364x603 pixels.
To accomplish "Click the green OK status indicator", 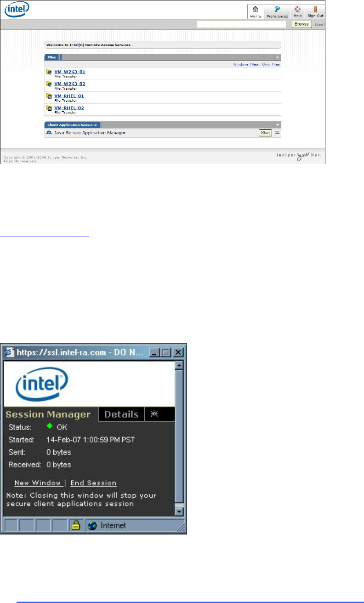I will [51, 426].
